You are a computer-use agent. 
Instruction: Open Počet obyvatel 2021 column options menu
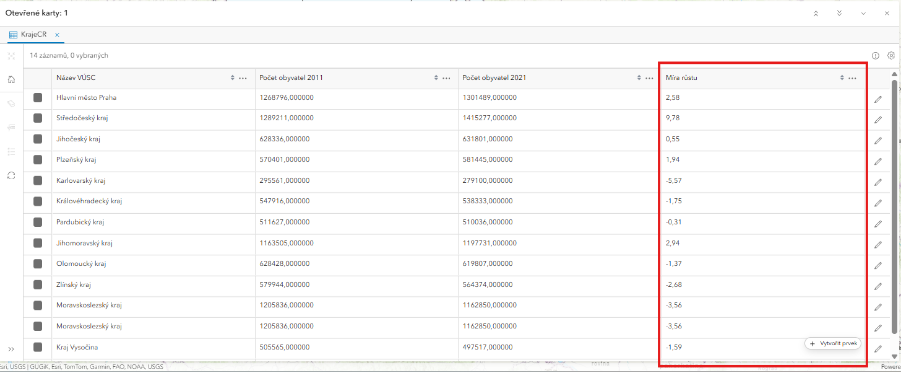click(649, 78)
